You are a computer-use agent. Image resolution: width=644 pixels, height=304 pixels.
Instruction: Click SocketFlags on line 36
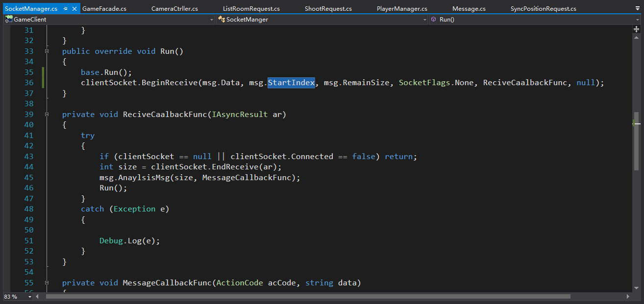tap(424, 83)
